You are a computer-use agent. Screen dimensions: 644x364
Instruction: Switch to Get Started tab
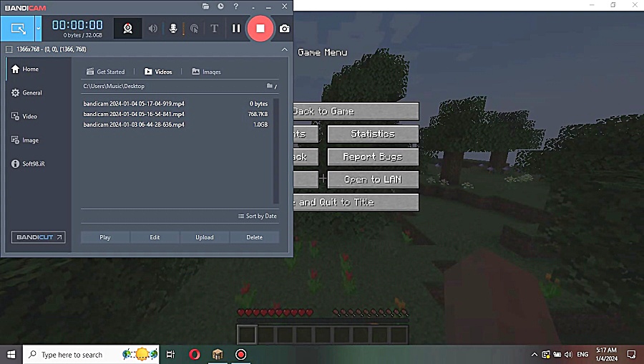click(x=106, y=72)
